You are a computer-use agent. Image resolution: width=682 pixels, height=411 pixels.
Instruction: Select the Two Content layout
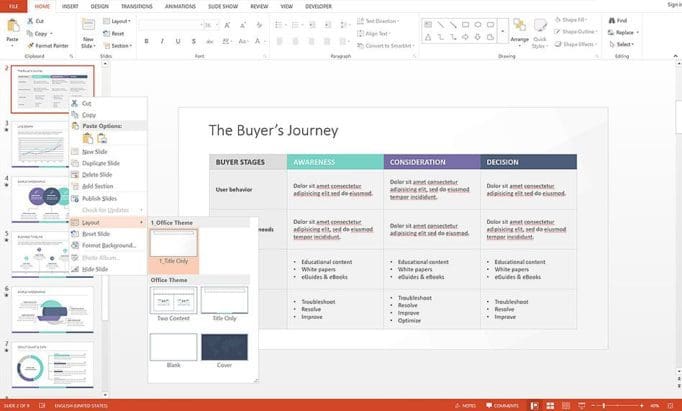point(174,304)
